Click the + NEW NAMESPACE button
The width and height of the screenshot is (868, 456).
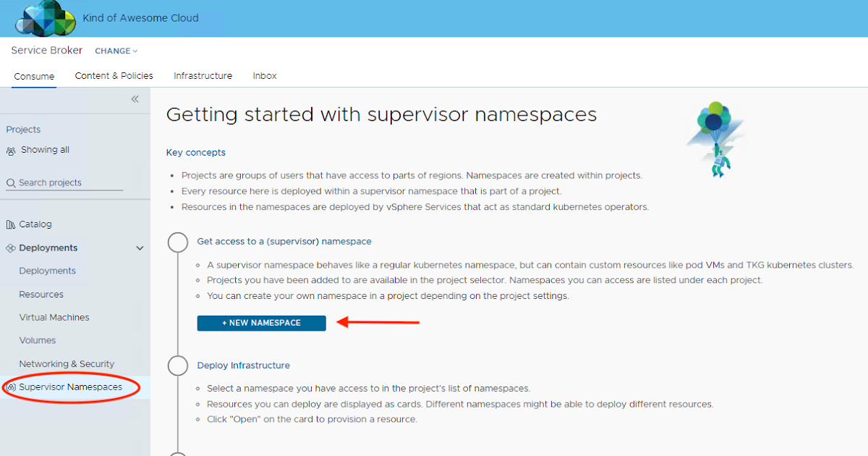coord(261,323)
